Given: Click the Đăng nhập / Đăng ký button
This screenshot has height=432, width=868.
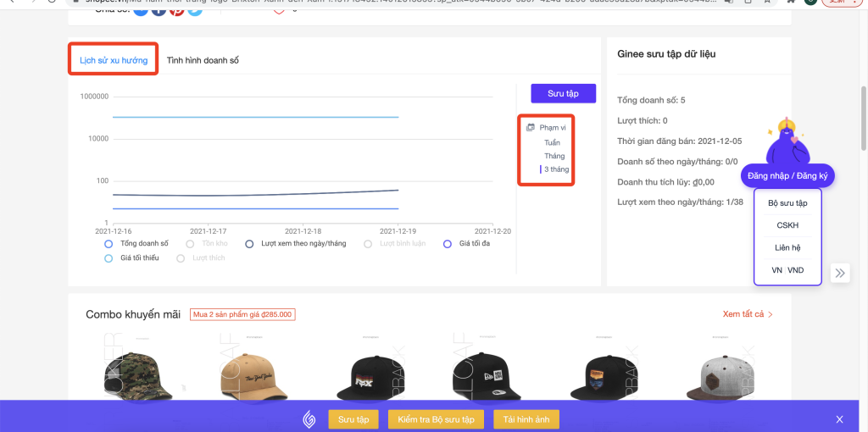Looking at the screenshot, I should coord(787,176).
